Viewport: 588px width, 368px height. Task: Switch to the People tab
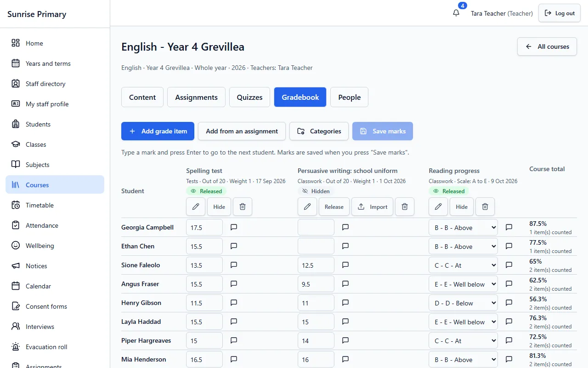pyautogui.click(x=349, y=97)
